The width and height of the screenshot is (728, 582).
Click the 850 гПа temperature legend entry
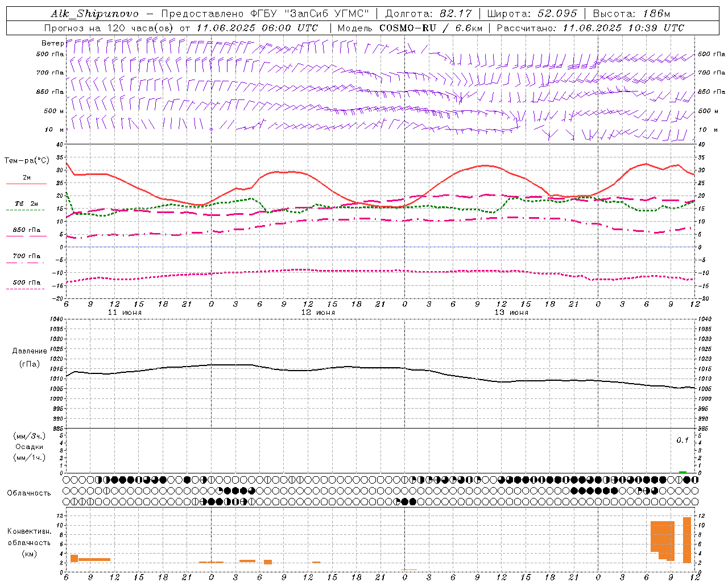(x=27, y=230)
